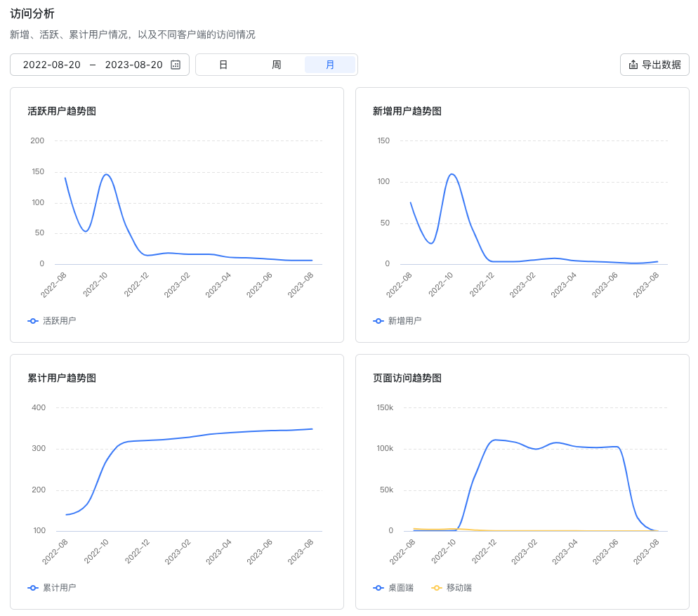Export data with 导出数据 button
This screenshot has width=698, height=616.
point(654,65)
